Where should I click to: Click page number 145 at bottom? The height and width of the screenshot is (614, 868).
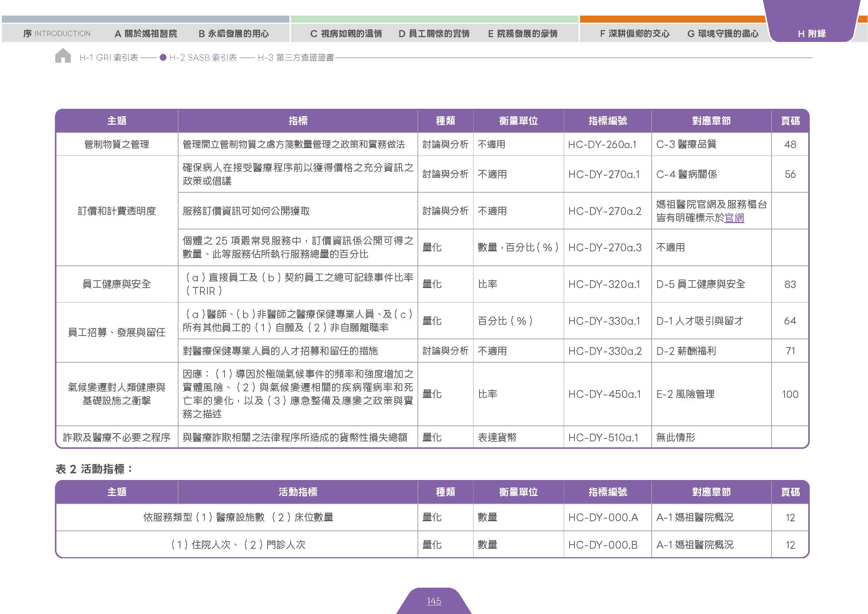click(434, 601)
